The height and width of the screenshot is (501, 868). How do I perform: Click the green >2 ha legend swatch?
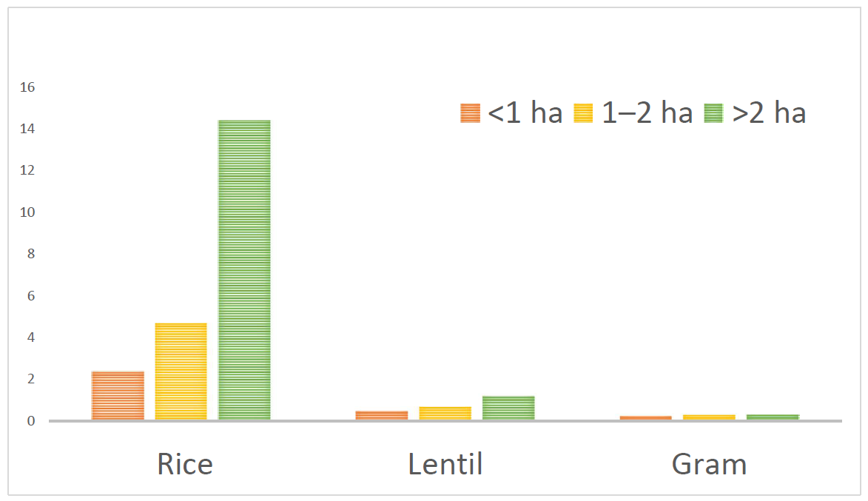713,113
